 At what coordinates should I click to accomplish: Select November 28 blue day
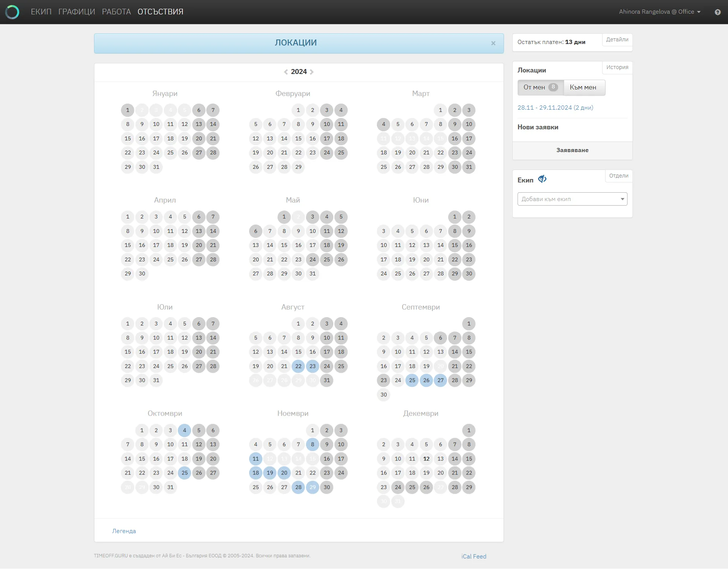[x=298, y=487]
